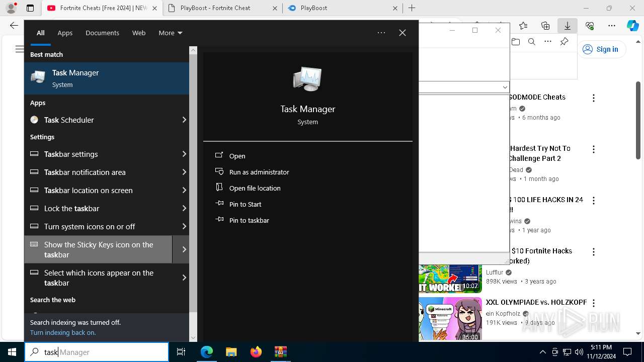Close the search panel with X

(x=403, y=33)
